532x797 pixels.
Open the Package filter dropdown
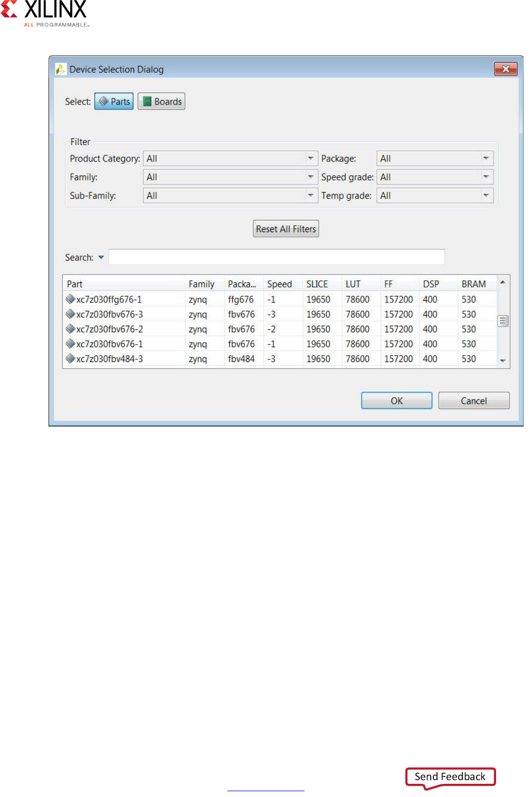pyautogui.click(x=435, y=158)
